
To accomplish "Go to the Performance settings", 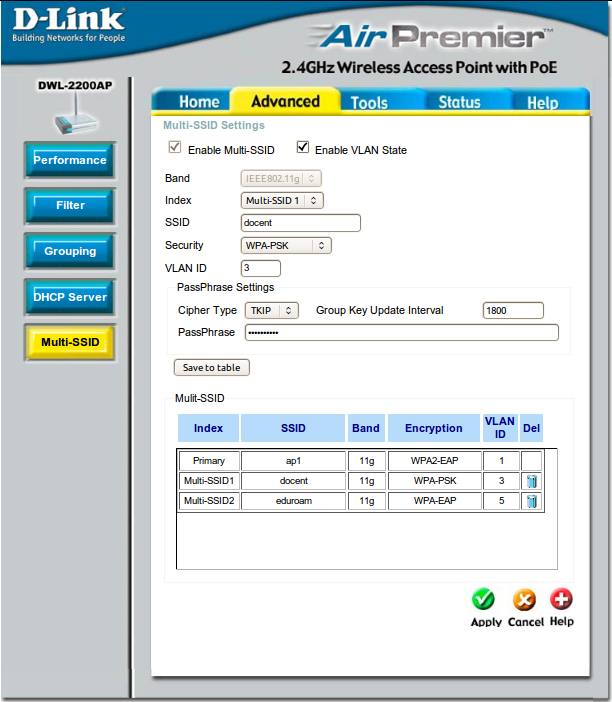I will click(x=70, y=160).
